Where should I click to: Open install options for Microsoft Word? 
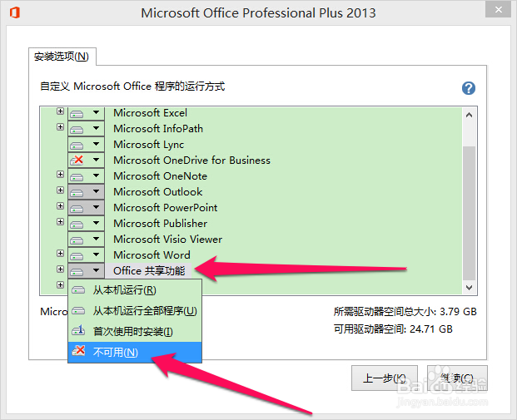(86, 255)
